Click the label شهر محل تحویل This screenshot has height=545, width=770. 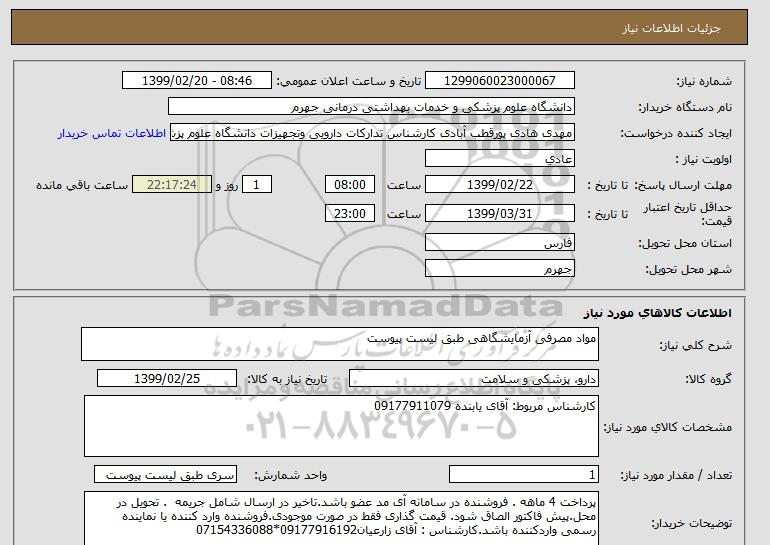[x=688, y=270]
